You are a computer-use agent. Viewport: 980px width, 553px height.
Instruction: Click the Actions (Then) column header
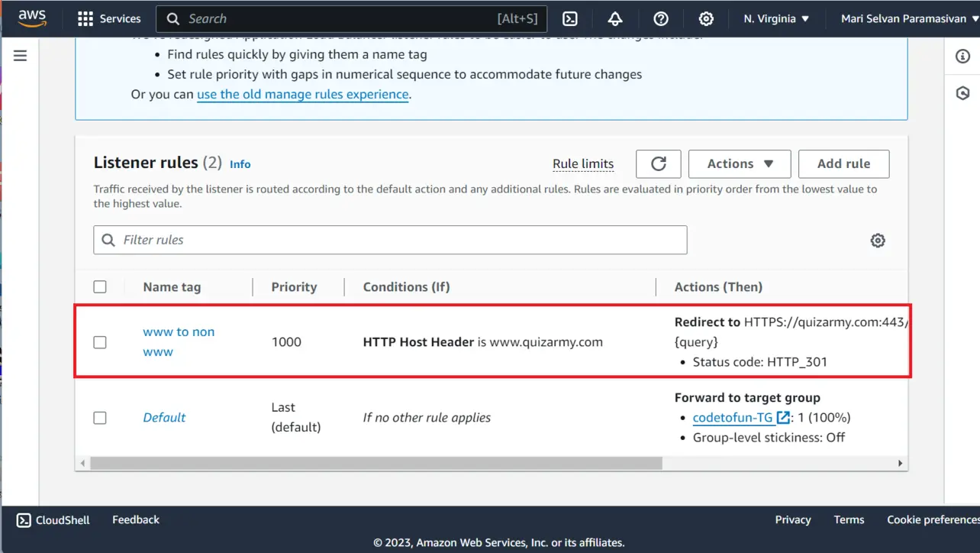pos(718,287)
